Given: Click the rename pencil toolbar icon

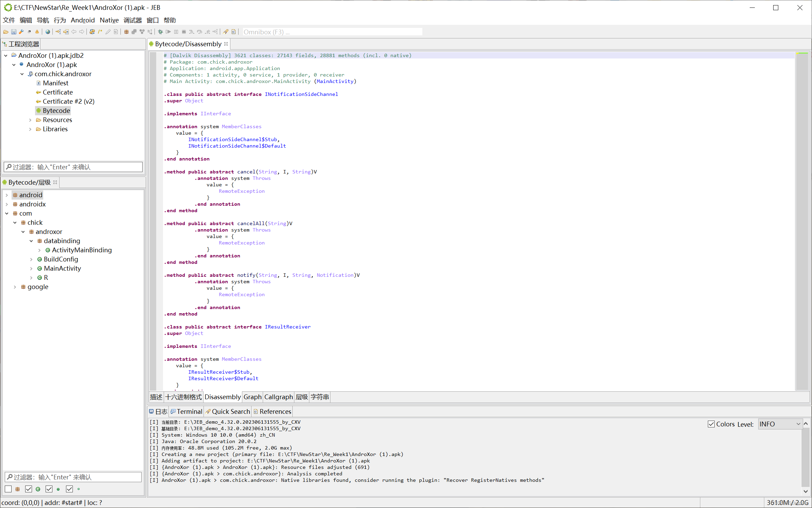Looking at the screenshot, I should [108, 32].
